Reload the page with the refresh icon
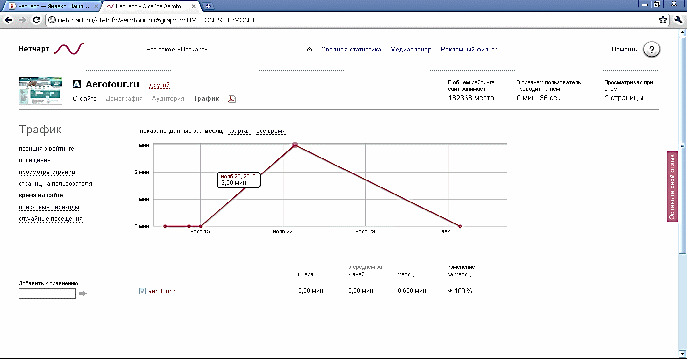688x360 pixels. point(36,20)
